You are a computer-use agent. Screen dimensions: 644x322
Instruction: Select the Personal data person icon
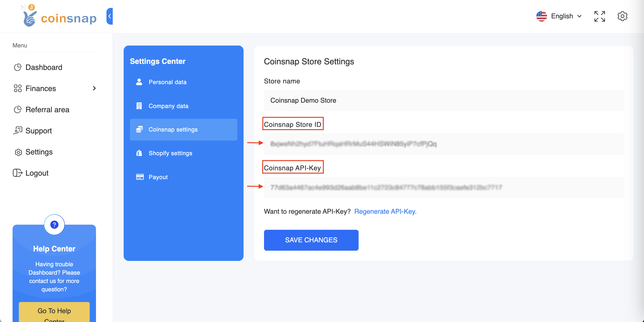tap(139, 82)
